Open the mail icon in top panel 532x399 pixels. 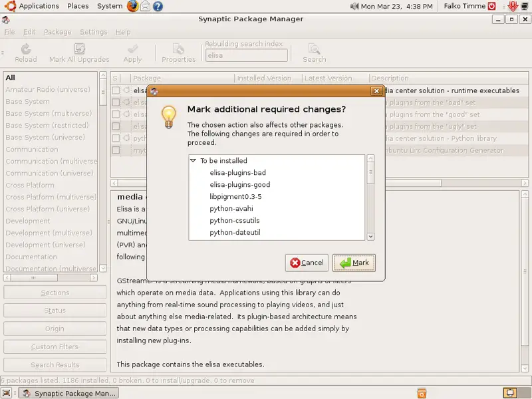(x=145, y=6)
